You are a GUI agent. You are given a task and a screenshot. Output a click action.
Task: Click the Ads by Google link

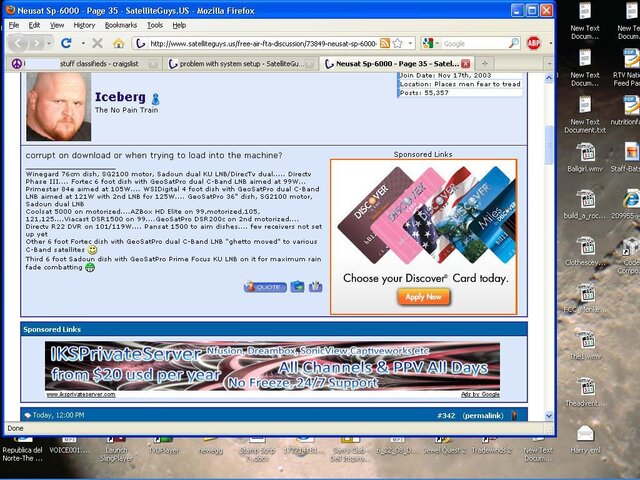pos(480,394)
